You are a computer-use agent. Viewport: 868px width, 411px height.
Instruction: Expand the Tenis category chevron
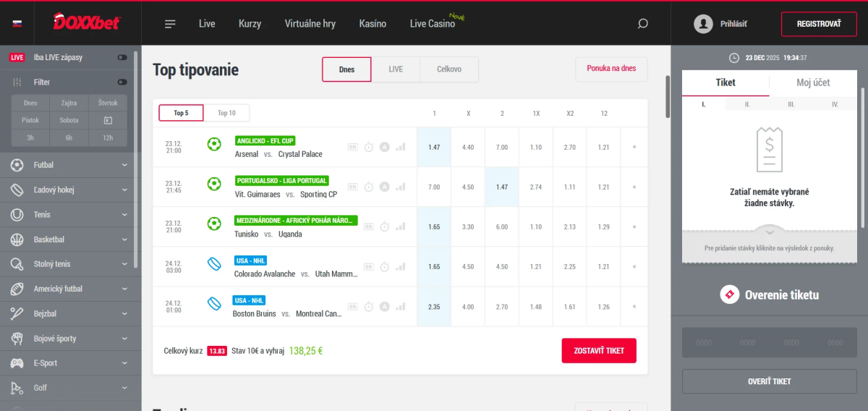(124, 214)
